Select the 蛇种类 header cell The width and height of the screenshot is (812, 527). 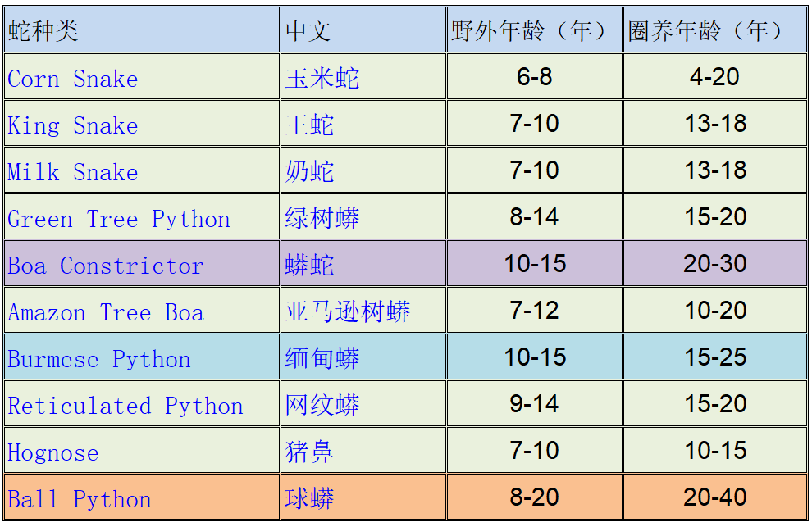point(142,30)
